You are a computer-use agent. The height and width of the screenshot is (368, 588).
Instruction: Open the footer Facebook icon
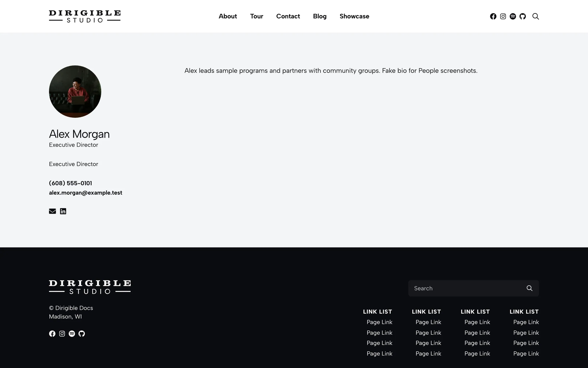[x=52, y=334]
